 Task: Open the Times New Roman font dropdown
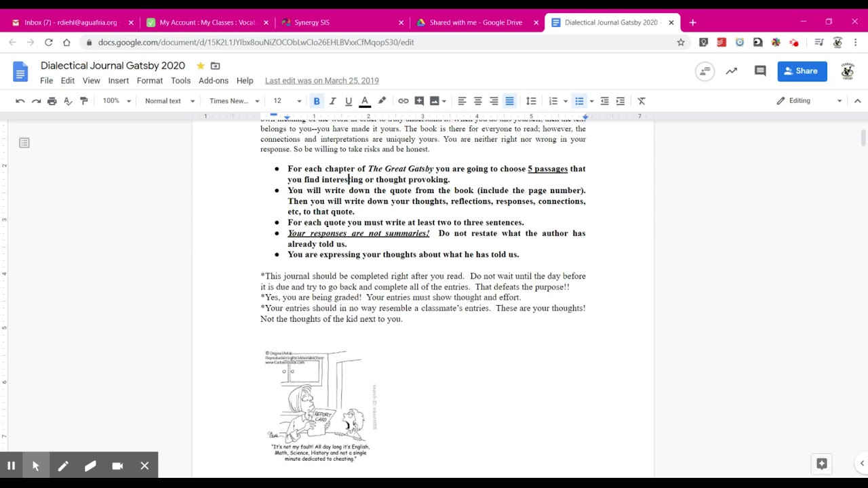point(235,101)
